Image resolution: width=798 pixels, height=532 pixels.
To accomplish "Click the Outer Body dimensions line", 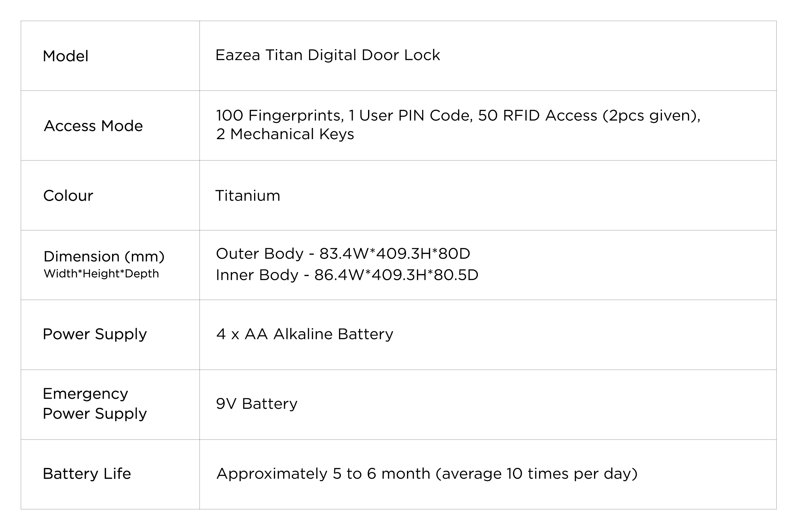I will tap(343, 254).
